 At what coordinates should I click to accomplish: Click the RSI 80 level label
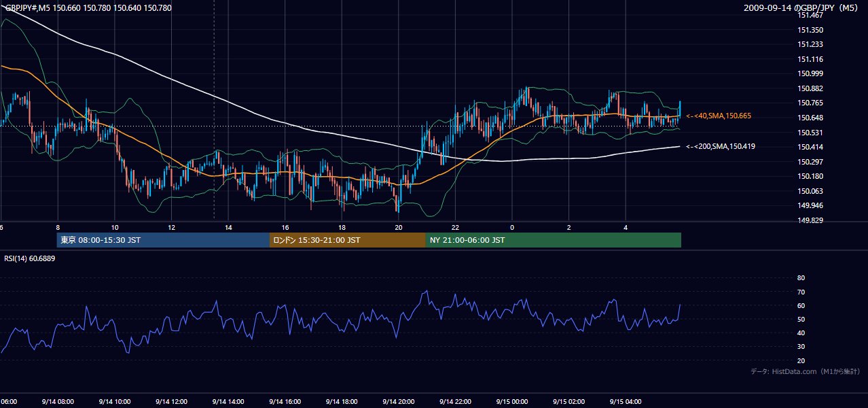tap(801, 278)
